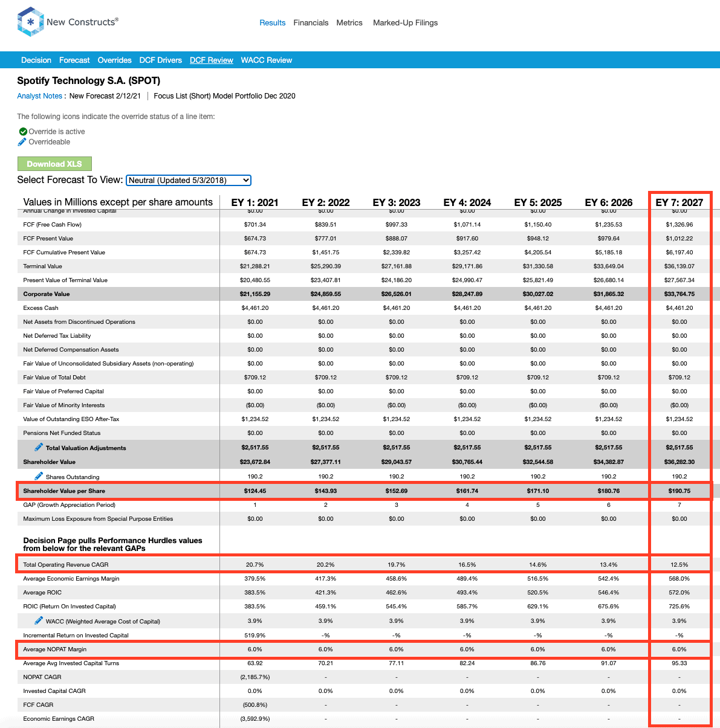Click the Average ROIC row label

[x=42, y=593]
